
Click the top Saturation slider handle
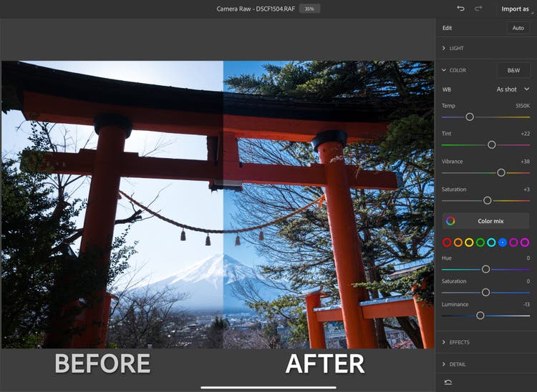pos(487,200)
